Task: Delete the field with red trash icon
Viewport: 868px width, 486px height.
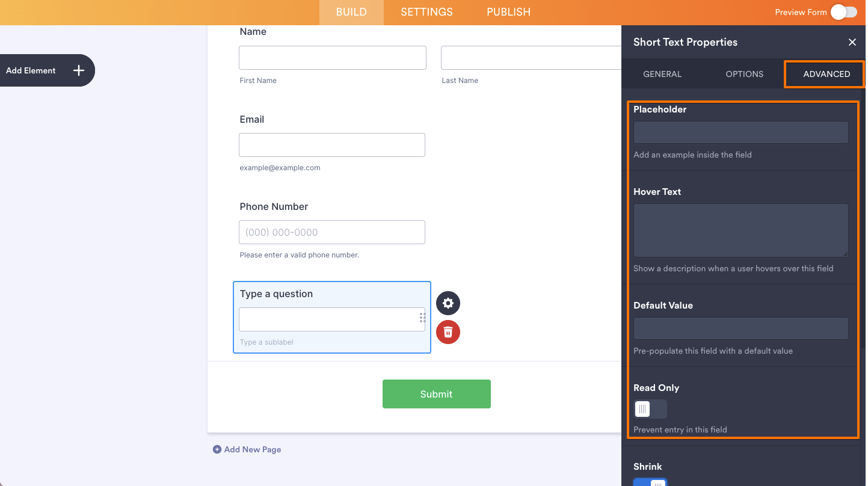Action: pyautogui.click(x=448, y=332)
